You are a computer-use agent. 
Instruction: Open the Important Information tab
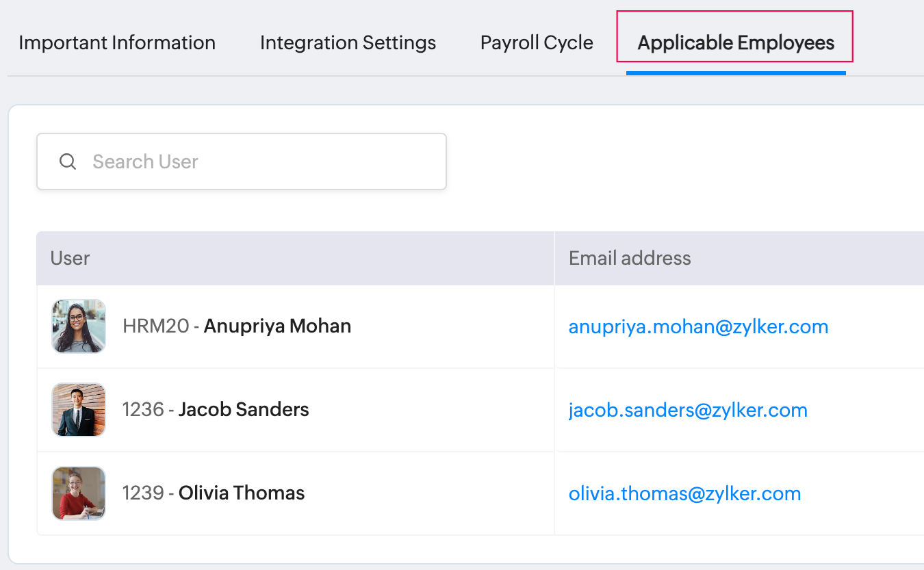(x=117, y=42)
